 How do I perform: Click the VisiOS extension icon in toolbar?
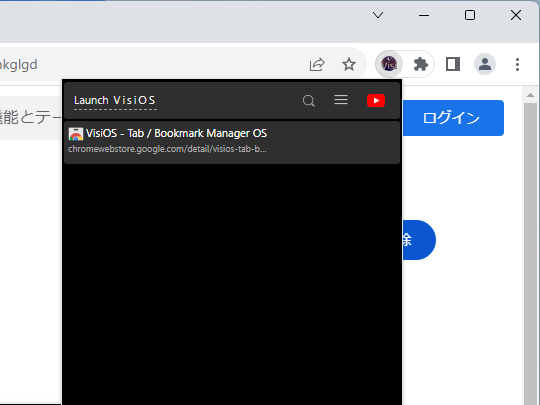click(389, 64)
